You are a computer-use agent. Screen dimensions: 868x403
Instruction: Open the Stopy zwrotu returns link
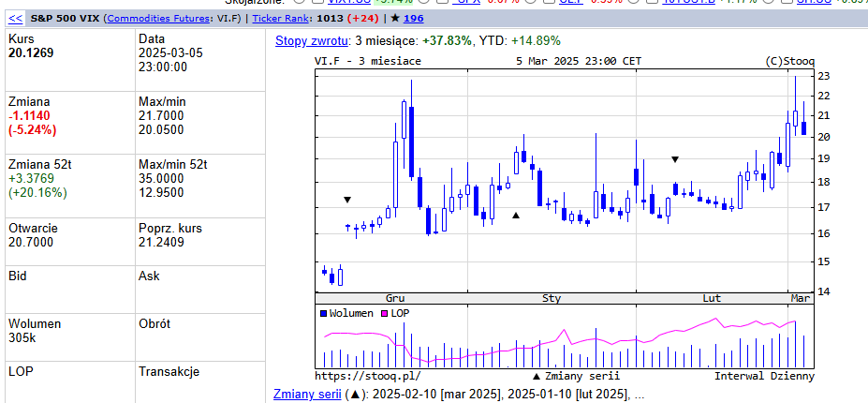tap(312, 40)
